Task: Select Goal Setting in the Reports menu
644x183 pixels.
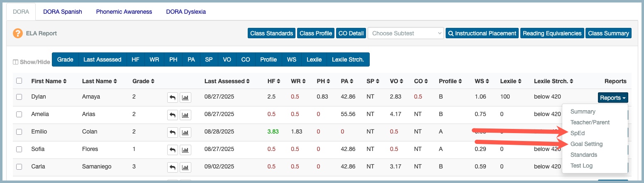Action: click(586, 144)
